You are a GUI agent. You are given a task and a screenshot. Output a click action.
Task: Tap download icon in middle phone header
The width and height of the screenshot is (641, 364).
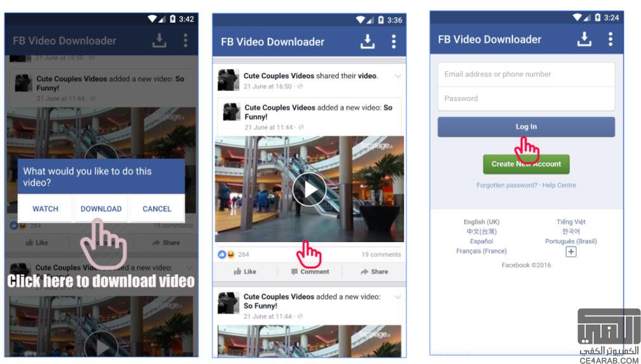pos(368,42)
